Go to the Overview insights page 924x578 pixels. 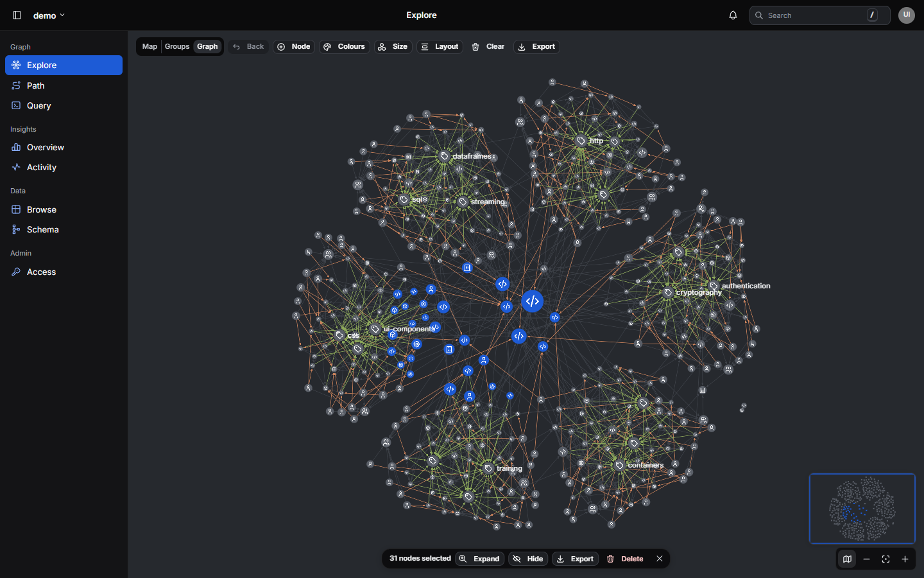pos(64,147)
